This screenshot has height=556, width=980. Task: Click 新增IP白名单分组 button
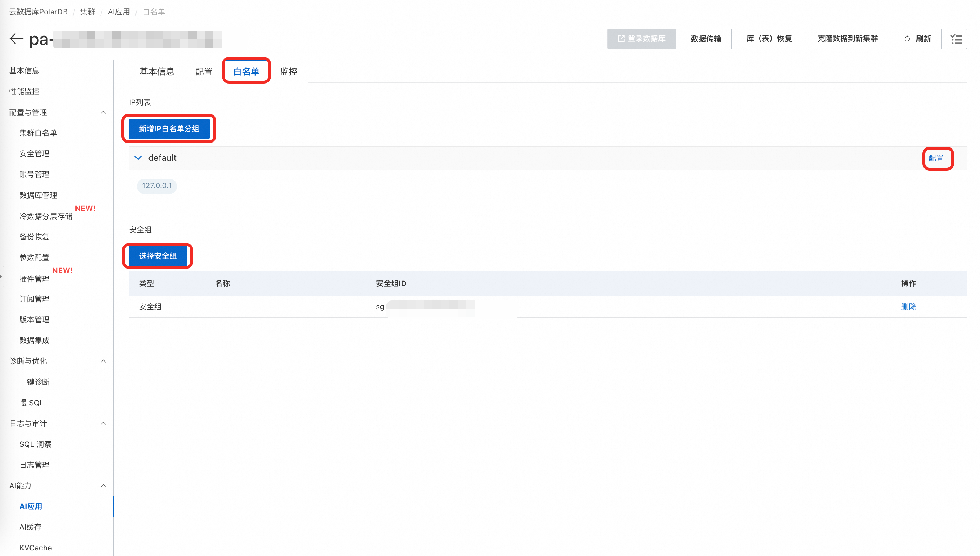169,129
